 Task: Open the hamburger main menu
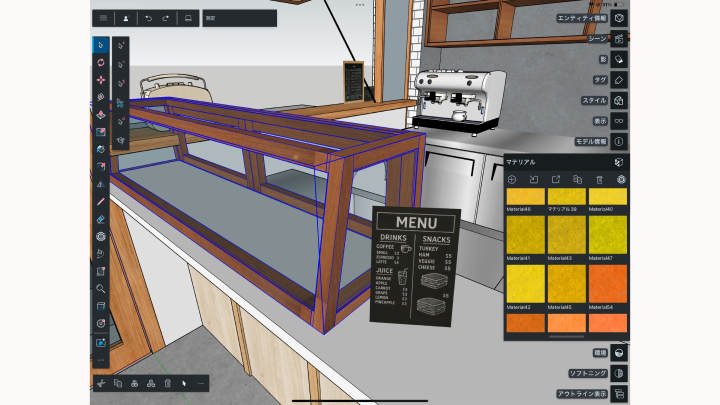pyautogui.click(x=103, y=18)
